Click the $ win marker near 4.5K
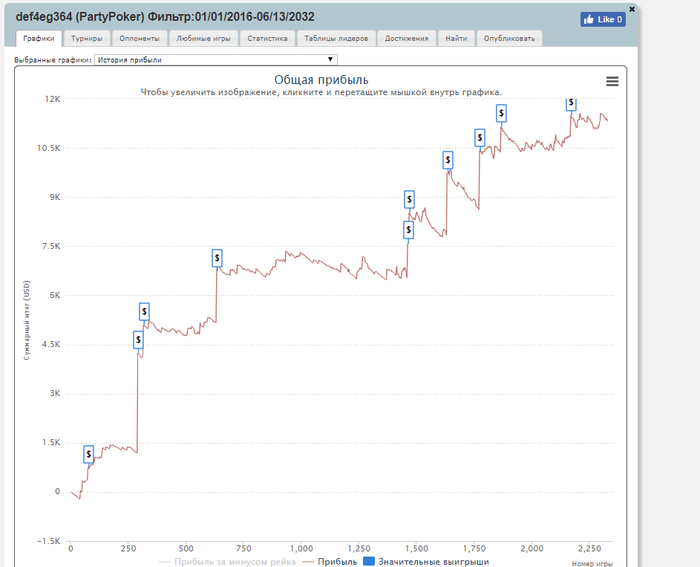700x567 pixels. [138, 340]
